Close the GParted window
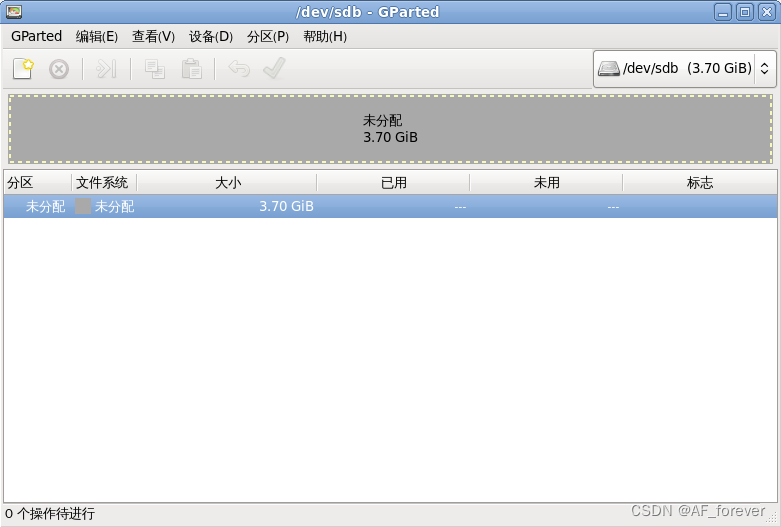781x527 pixels. tap(767, 12)
